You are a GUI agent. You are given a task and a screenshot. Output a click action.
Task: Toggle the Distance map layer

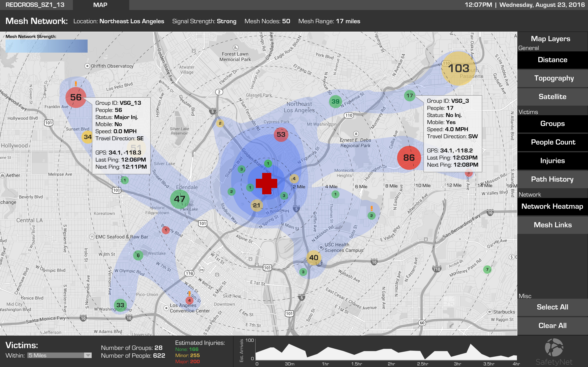pyautogui.click(x=552, y=60)
